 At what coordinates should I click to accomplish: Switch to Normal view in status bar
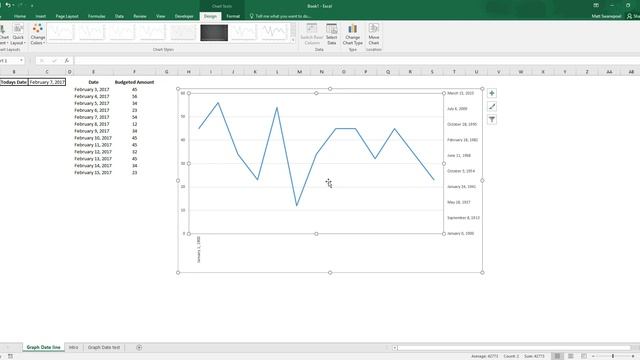click(x=557, y=356)
